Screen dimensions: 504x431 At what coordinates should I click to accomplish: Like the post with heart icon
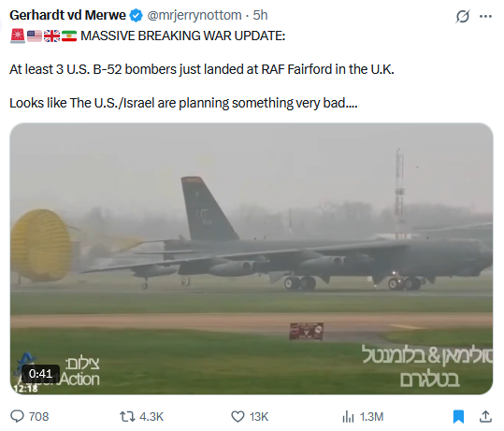[x=238, y=417]
